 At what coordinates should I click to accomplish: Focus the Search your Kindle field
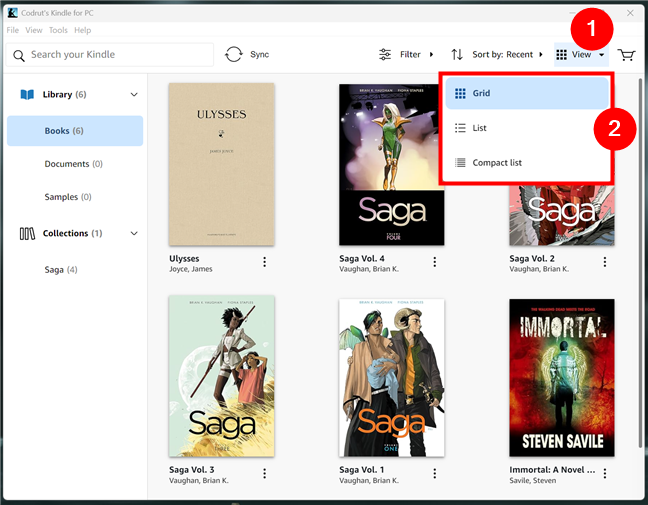[x=110, y=55]
